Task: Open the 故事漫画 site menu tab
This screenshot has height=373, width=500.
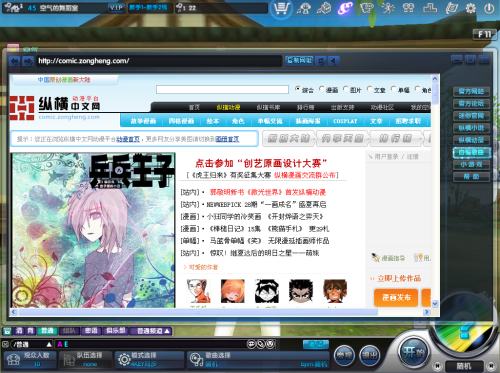Action: pos(143,121)
